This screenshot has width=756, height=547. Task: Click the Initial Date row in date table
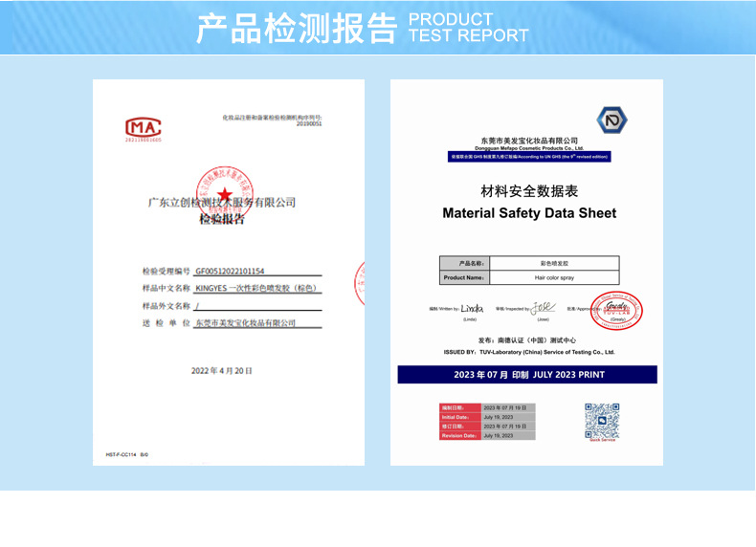point(487,417)
